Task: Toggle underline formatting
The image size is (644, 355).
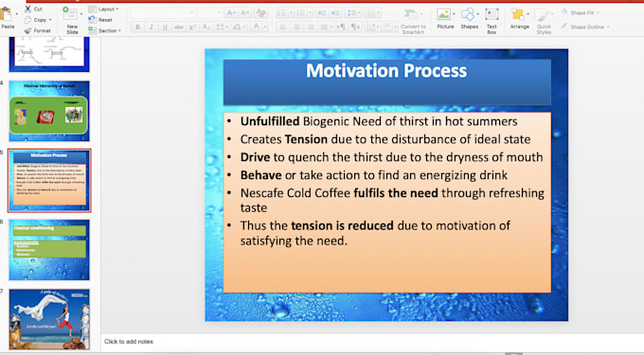Action: click(165, 27)
